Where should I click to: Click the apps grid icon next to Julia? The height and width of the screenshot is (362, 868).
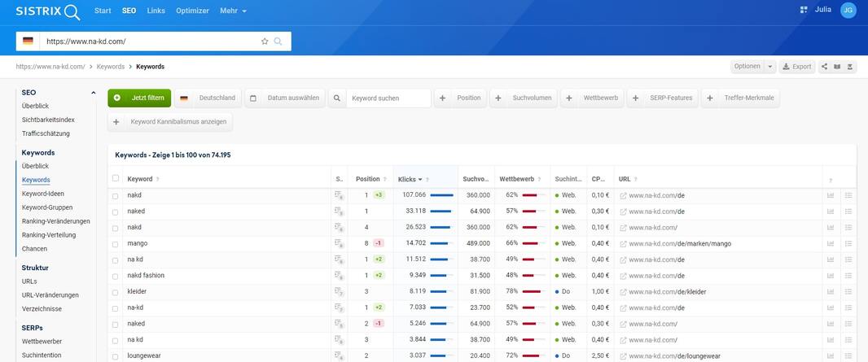(x=804, y=10)
